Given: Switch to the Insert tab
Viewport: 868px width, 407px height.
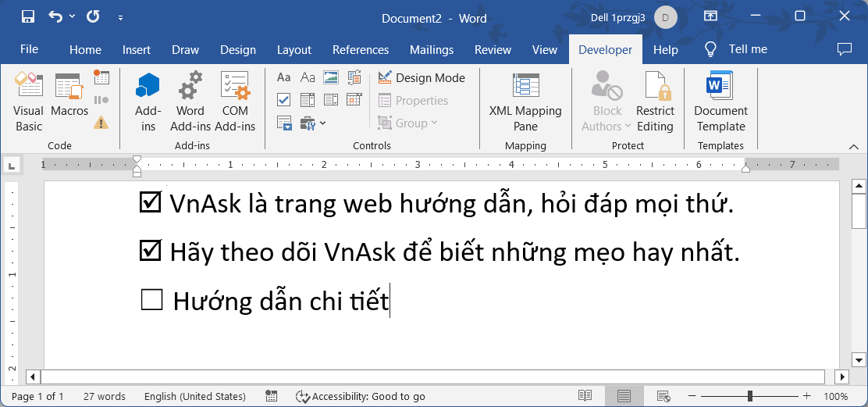Looking at the screenshot, I should pos(136,49).
